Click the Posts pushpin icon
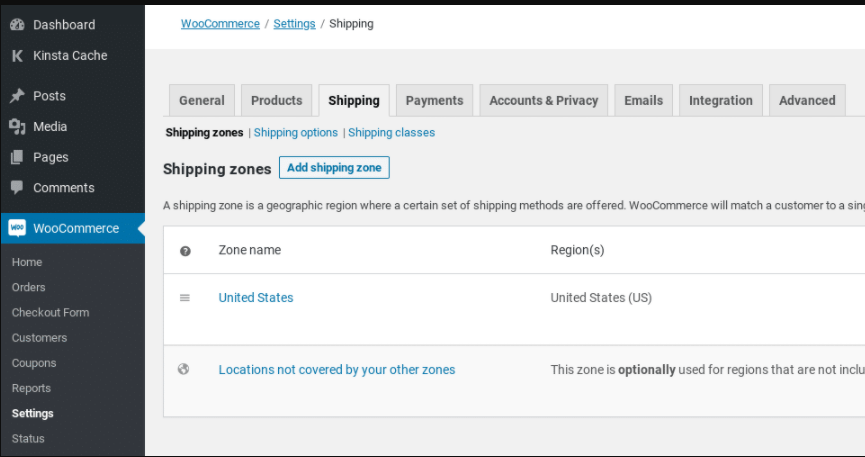The height and width of the screenshot is (457, 865). click(x=17, y=96)
